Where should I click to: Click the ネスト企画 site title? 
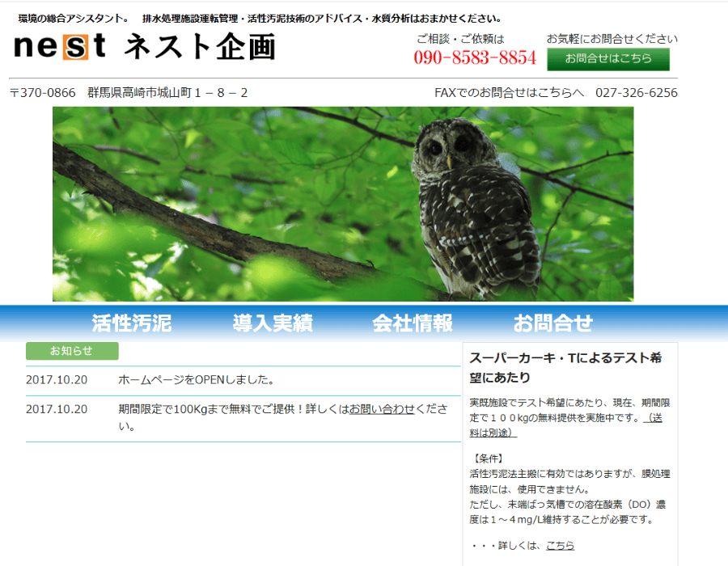[x=199, y=48]
